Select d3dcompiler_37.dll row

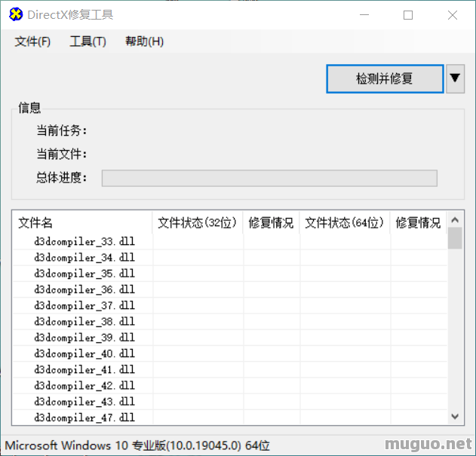[x=230, y=306]
